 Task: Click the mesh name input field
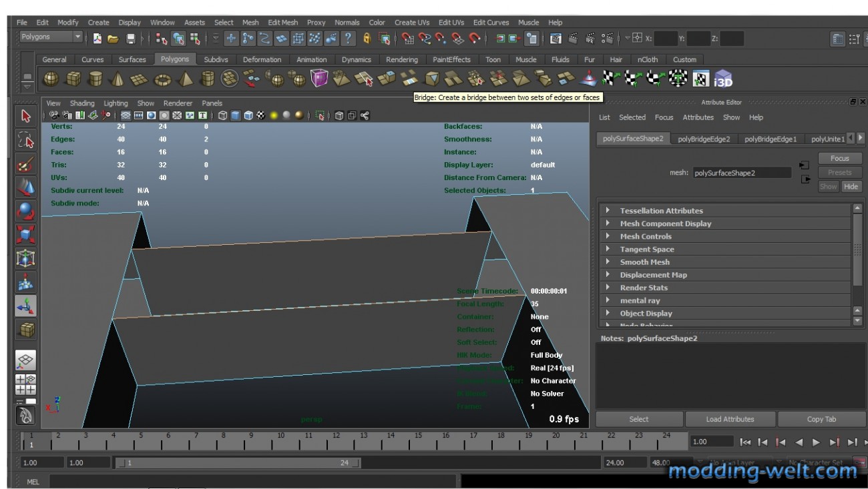[x=741, y=172]
